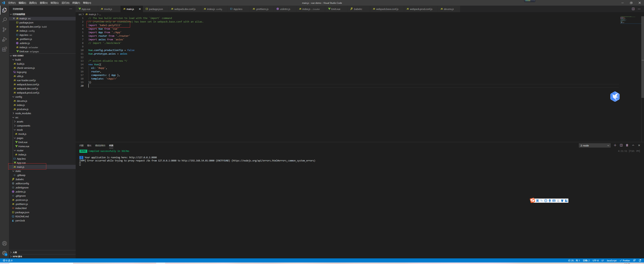Image resolution: width=644 pixels, height=264 pixels.
Task: Open the 终端(T) menu in the menu bar
Action: [x=76, y=3]
